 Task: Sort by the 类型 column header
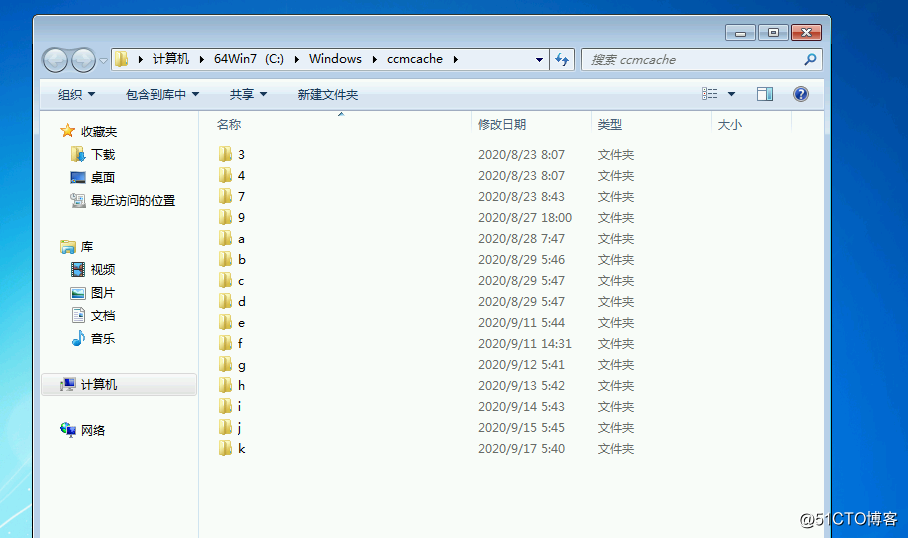pos(610,125)
